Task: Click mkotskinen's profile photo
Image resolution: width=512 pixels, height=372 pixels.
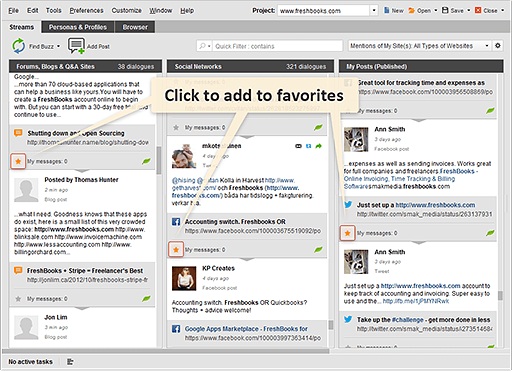Action: (x=184, y=156)
